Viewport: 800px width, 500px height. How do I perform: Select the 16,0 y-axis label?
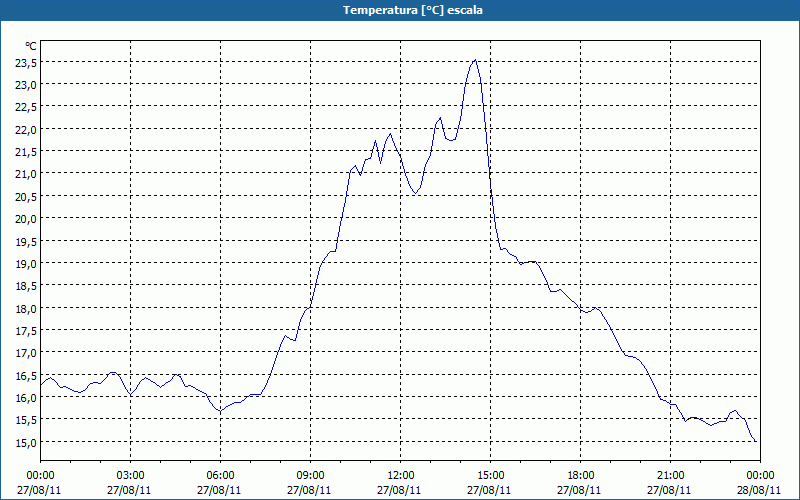click(x=25, y=398)
